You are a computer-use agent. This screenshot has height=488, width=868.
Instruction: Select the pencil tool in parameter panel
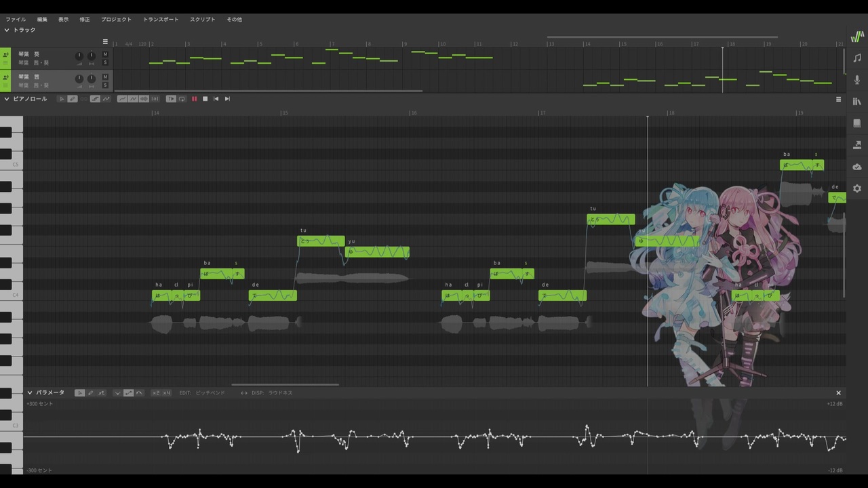[91, 393]
